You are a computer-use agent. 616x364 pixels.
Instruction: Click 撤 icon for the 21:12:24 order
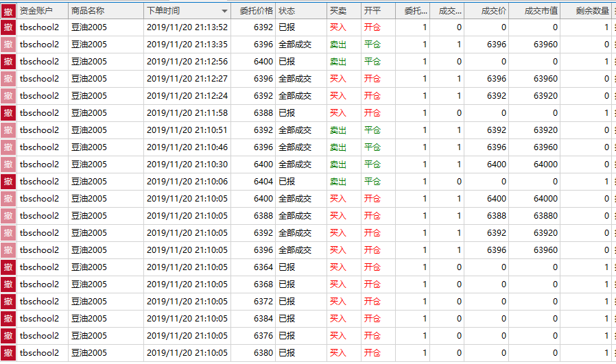[x=8, y=96]
